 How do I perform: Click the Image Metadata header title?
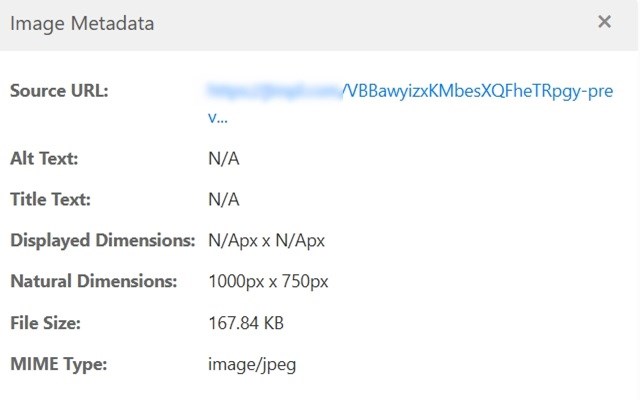tap(82, 23)
